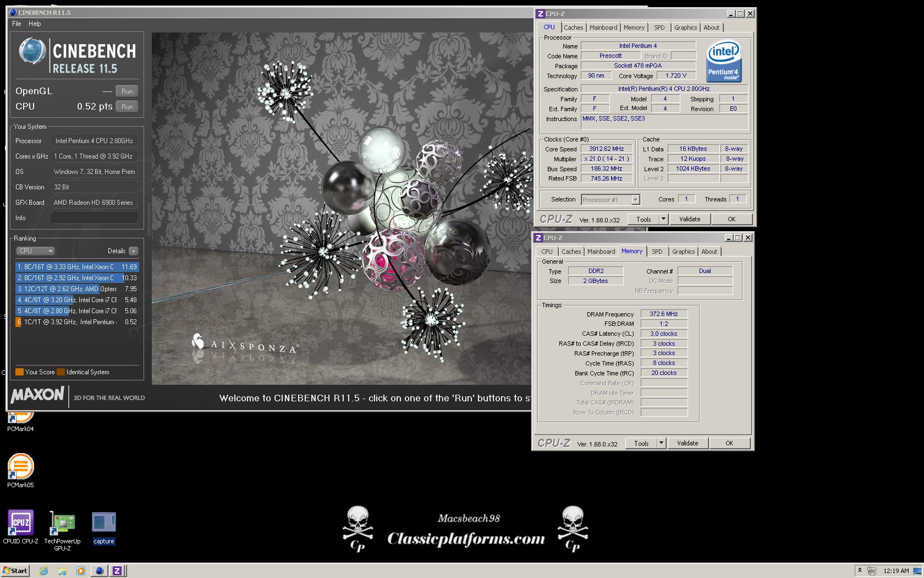
Task: Click DRAM Frequency value 372.6 MHz
Action: point(664,314)
